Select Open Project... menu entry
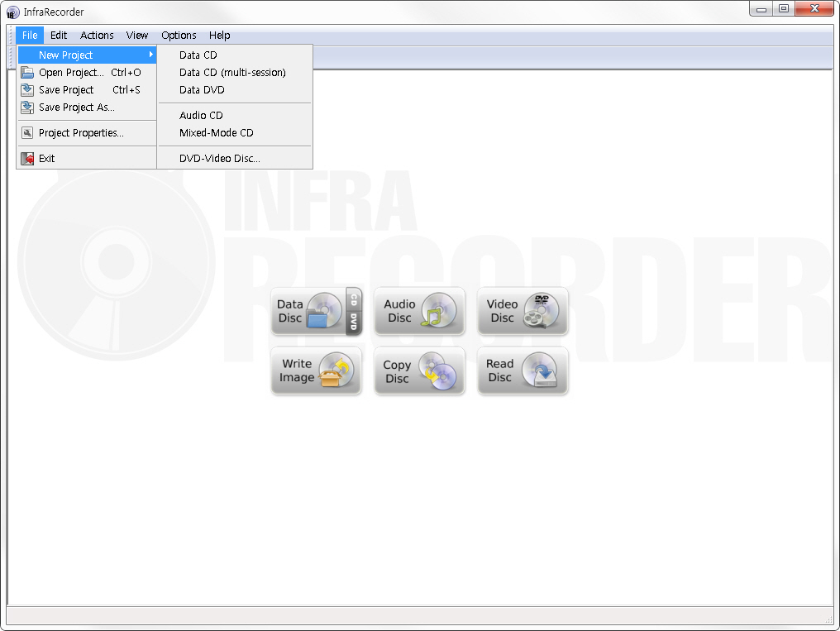 pos(87,72)
